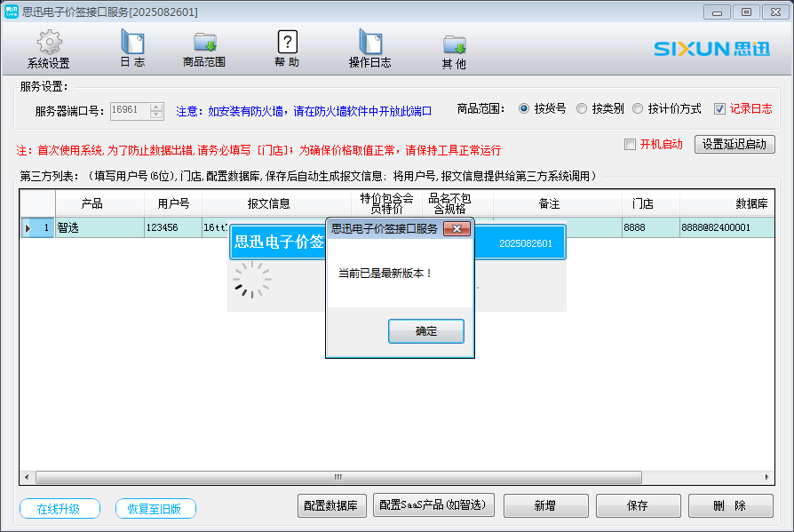Click 在线升级 button
Screen dimensions: 794x532
[x=60, y=509]
